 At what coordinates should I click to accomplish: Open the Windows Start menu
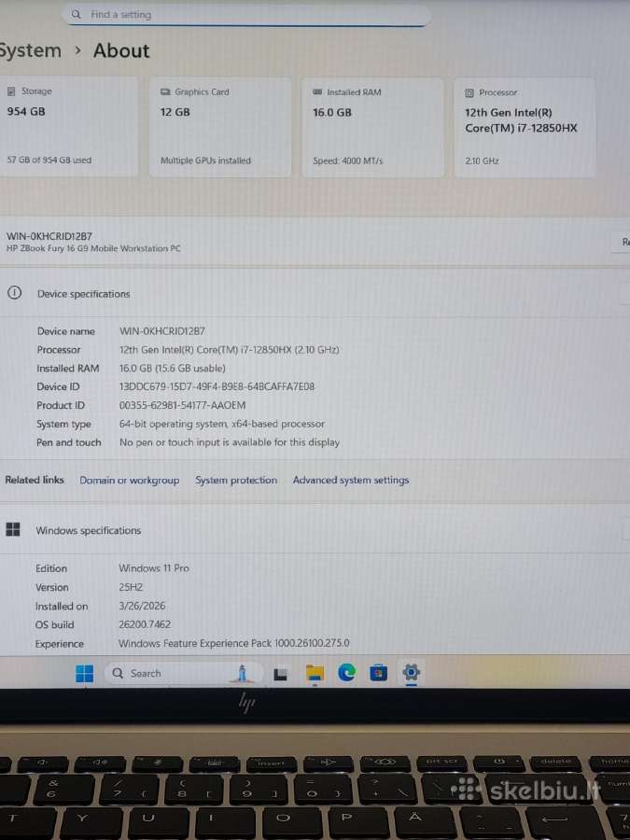85,673
